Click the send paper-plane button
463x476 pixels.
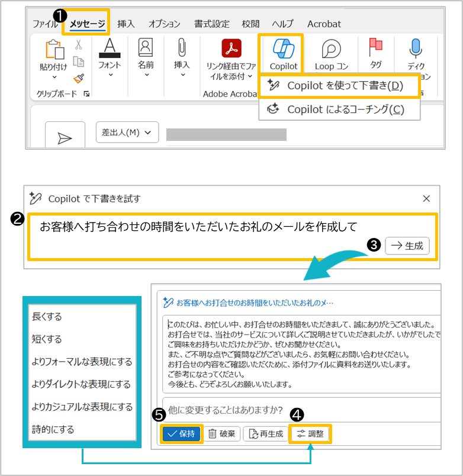point(65,134)
